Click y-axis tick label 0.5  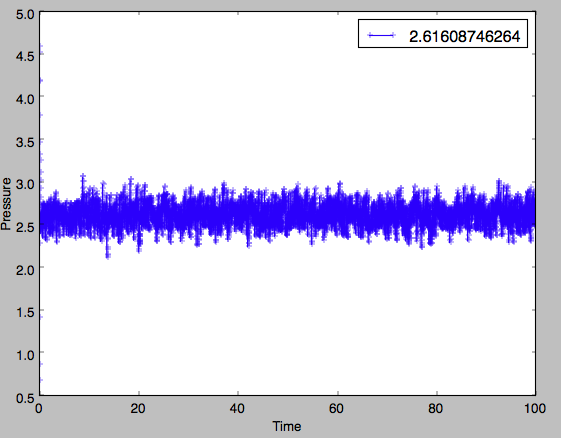(25, 398)
